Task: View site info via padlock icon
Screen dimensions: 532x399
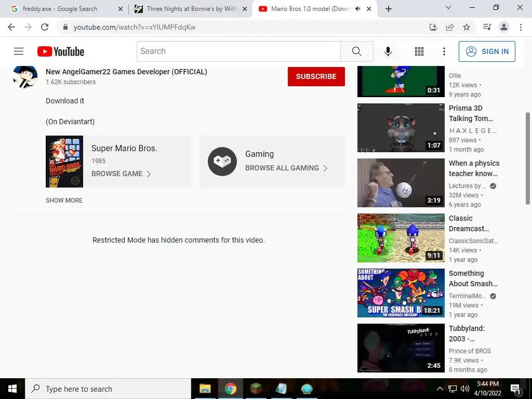Action: pos(65,27)
